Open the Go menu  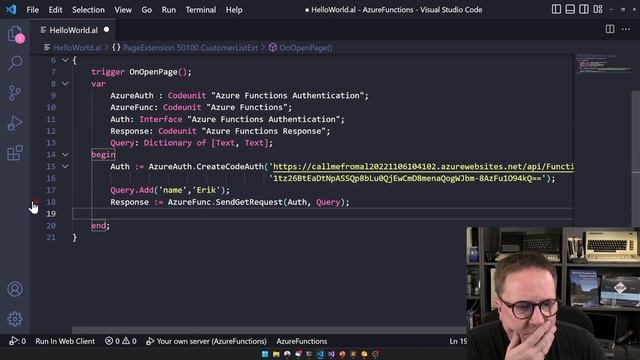point(147,10)
